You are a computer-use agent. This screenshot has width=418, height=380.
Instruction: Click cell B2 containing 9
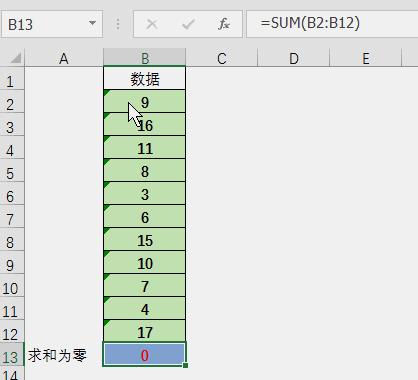pos(145,102)
